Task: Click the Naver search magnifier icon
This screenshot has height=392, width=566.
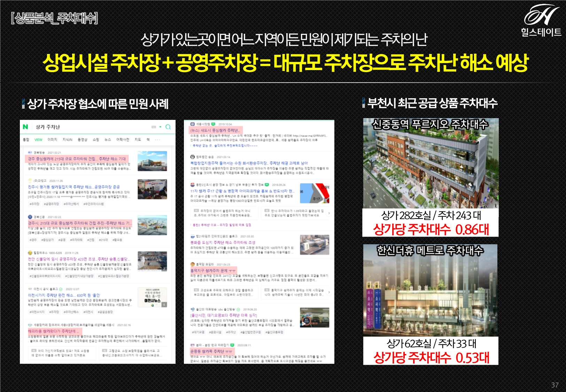Action: [x=168, y=127]
